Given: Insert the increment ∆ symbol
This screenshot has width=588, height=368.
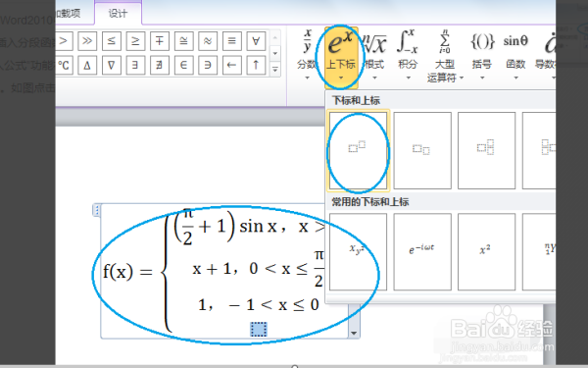Looking at the screenshot, I should point(87,65).
